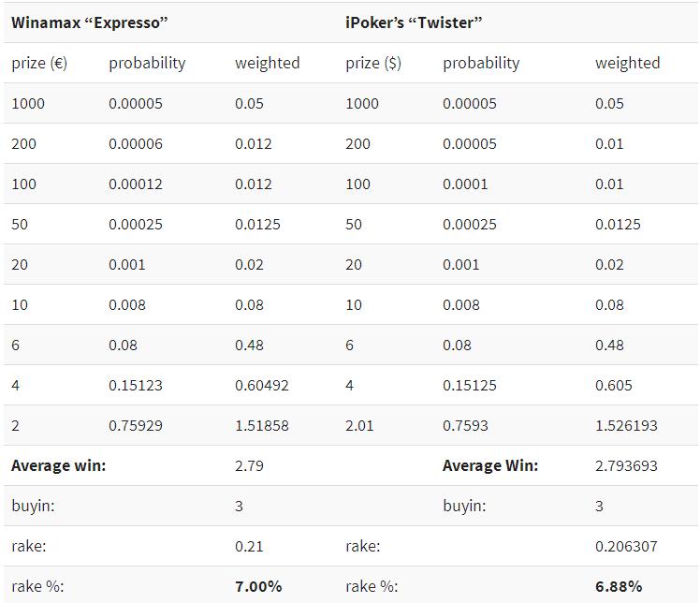
Task: Click the 0.60492 weighted cell
Action: point(262,385)
